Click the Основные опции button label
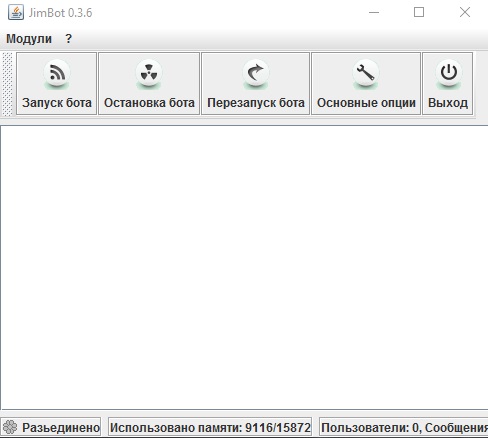 (366, 103)
